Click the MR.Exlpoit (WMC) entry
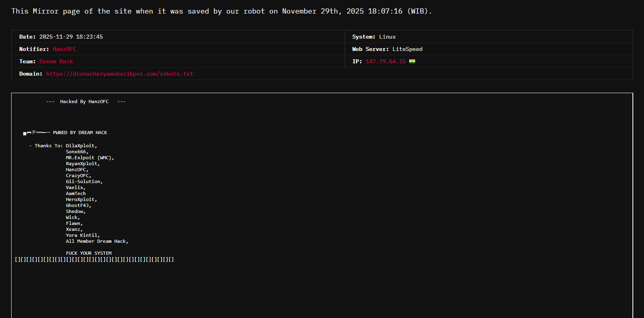 tap(90, 158)
